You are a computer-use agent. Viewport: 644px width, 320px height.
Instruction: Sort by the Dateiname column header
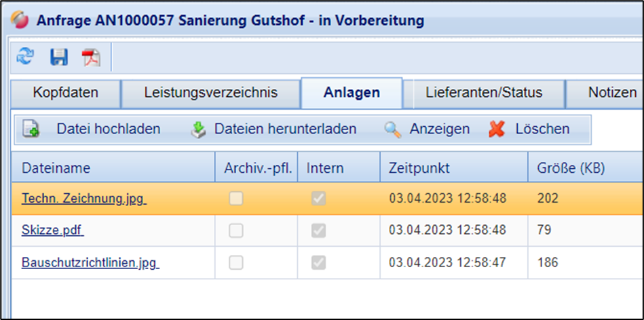[x=56, y=167]
